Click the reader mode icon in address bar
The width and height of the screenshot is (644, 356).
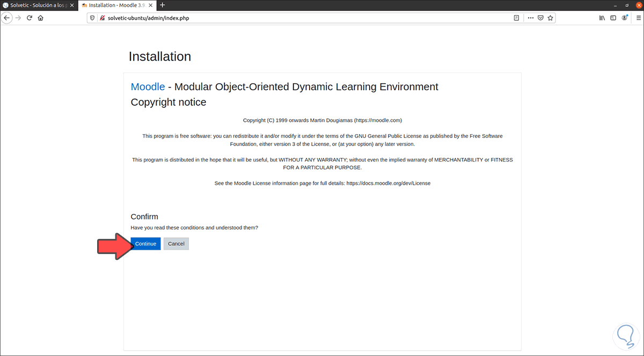point(516,18)
